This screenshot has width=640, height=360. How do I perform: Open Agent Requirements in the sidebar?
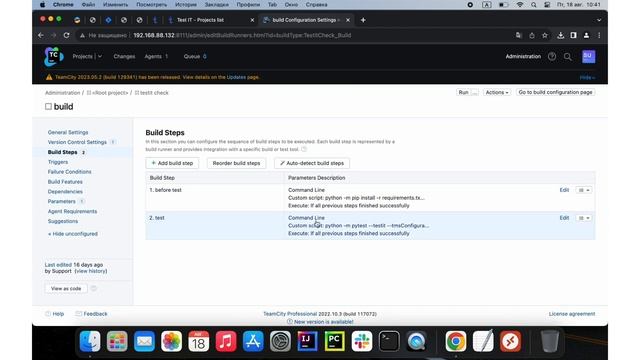72,211
